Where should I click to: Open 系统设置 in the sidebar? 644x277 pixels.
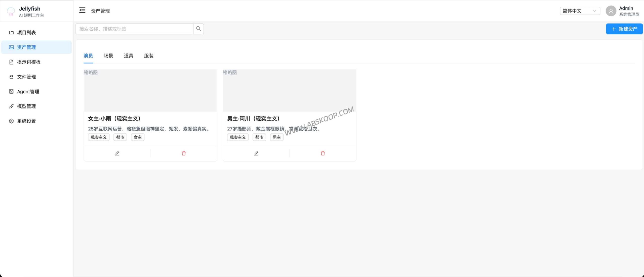coord(27,121)
